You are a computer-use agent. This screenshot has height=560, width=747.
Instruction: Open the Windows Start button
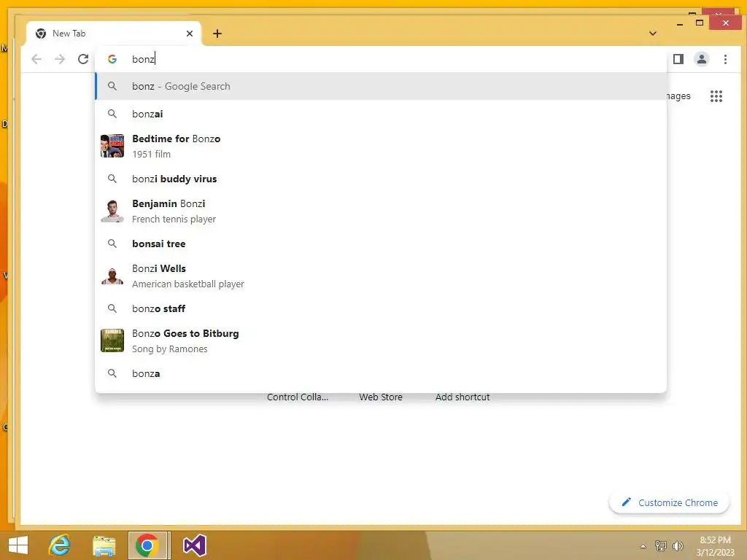pos(18,545)
